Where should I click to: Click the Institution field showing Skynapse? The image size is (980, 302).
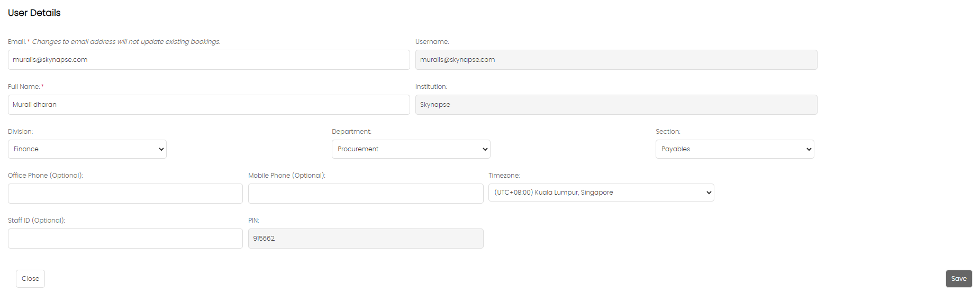[616, 105]
